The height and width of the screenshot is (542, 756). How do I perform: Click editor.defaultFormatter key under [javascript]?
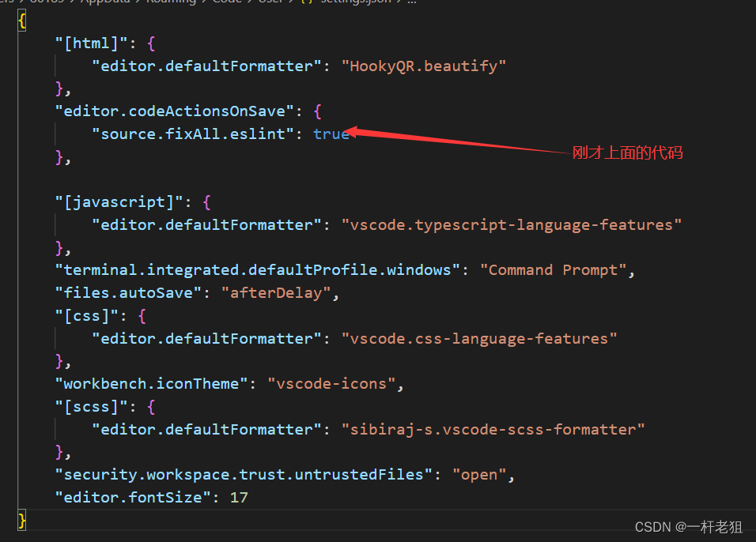coord(207,225)
